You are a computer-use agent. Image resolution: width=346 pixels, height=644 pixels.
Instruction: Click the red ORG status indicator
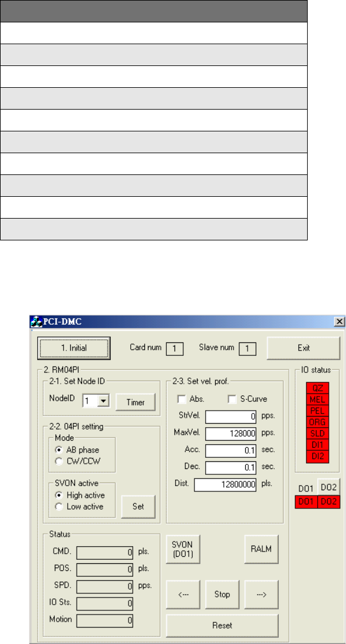[317, 422]
